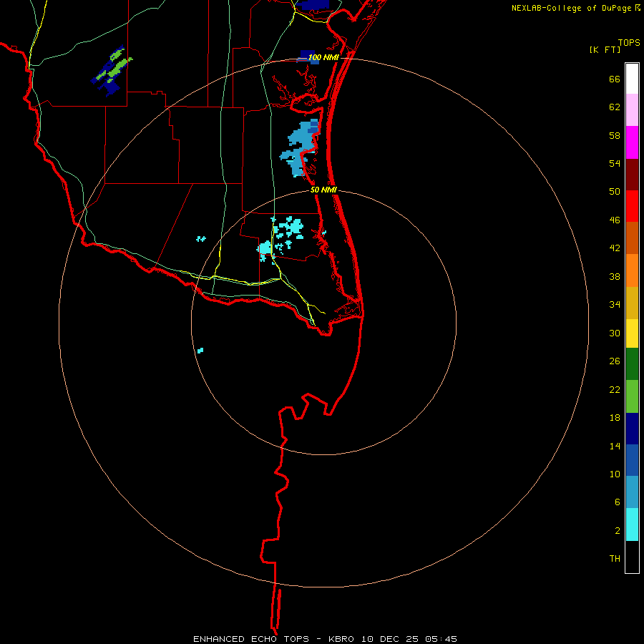
Task: Click the yellow legend swatch
Action: point(632,333)
